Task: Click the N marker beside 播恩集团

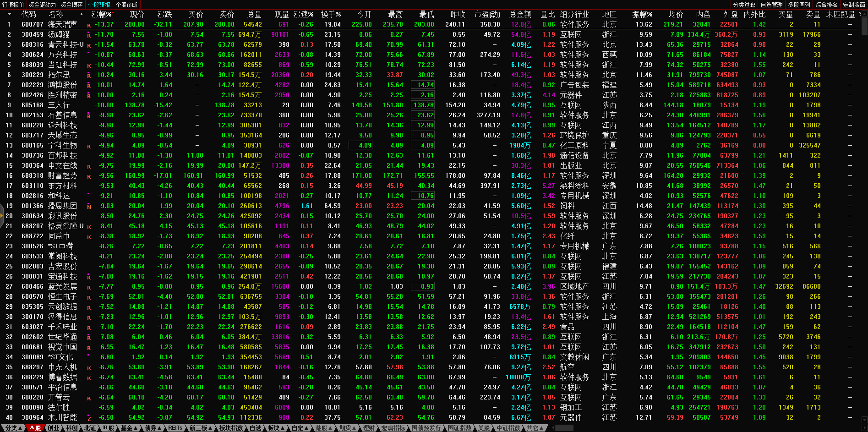Action: tap(89, 207)
